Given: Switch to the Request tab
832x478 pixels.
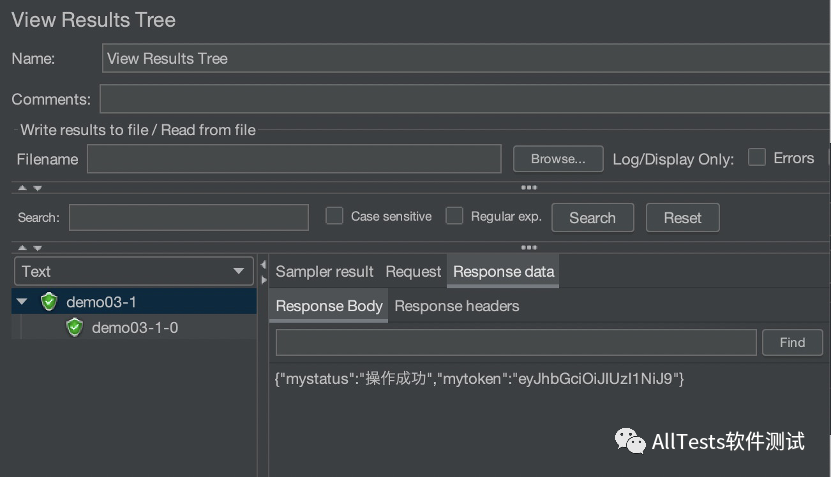Looking at the screenshot, I should [x=413, y=272].
